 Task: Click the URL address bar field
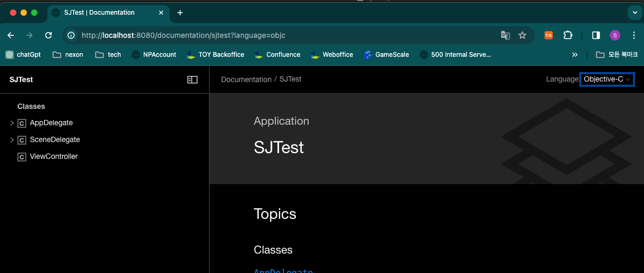point(284,35)
